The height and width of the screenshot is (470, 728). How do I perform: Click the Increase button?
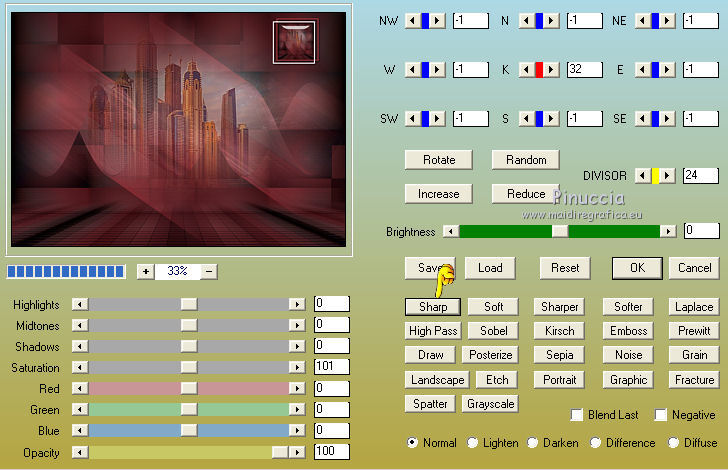coord(439,194)
